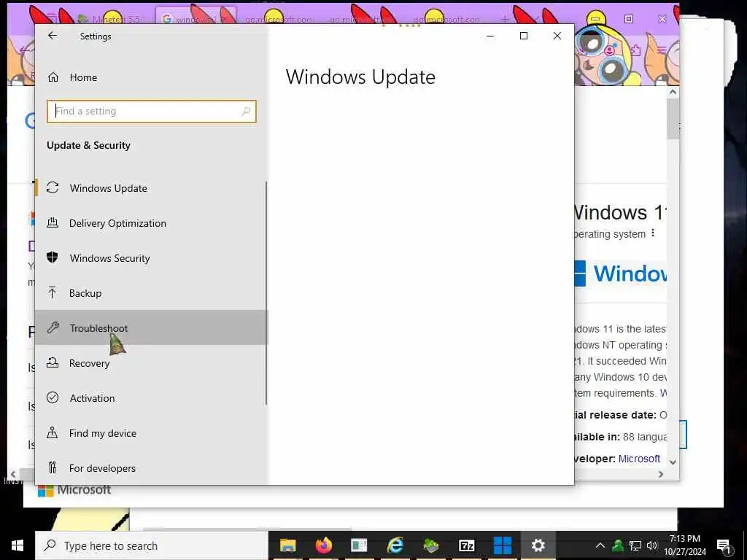The width and height of the screenshot is (747, 560).
Task: Click the volume speaker tray icon
Action: (x=652, y=545)
